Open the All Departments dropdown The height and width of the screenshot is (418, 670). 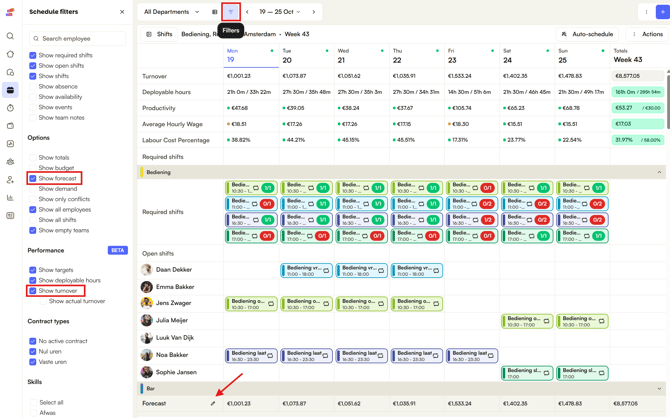(x=171, y=12)
